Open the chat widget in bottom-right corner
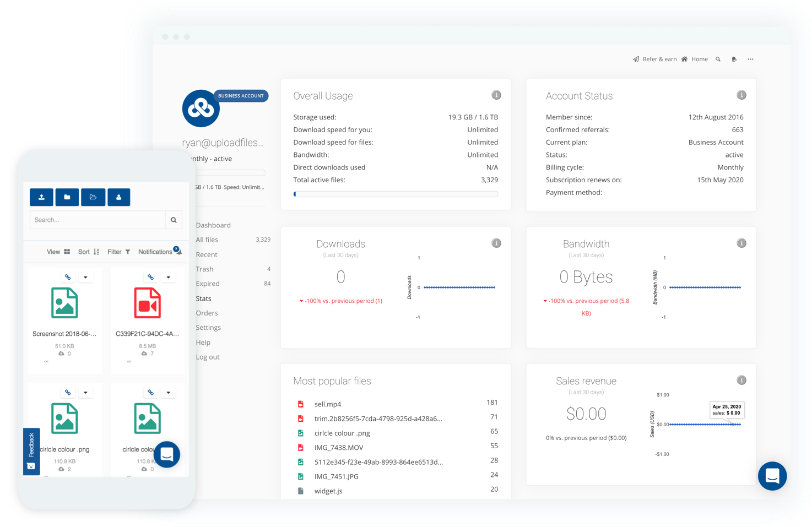Viewport: 812px width, 527px height. click(772, 476)
